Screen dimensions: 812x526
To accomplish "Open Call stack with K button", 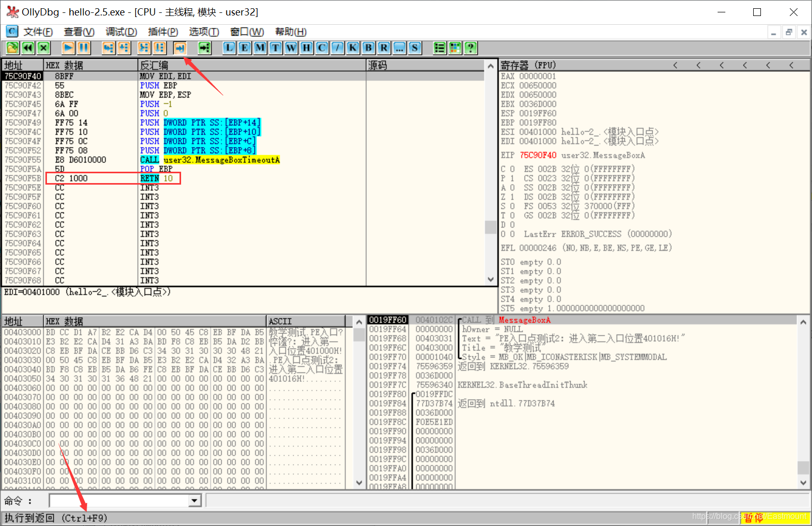I will pyautogui.click(x=353, y=48).
